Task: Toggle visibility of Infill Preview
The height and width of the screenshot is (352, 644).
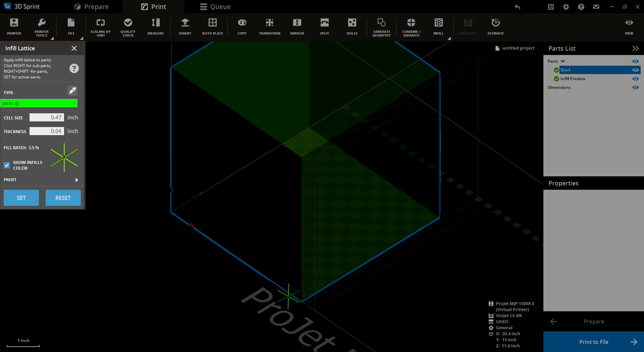Action: [x=636, y=78]
